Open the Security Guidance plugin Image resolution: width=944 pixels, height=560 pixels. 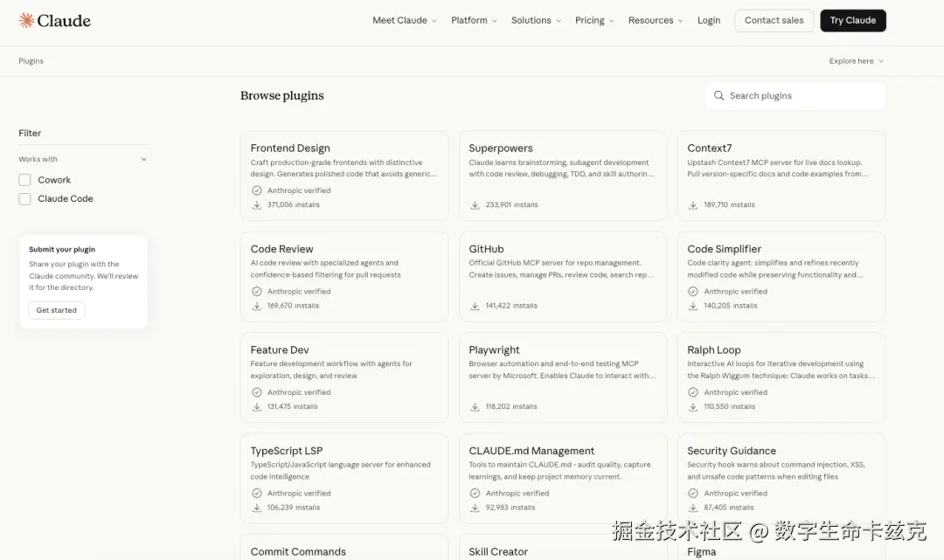pos(781,479)
